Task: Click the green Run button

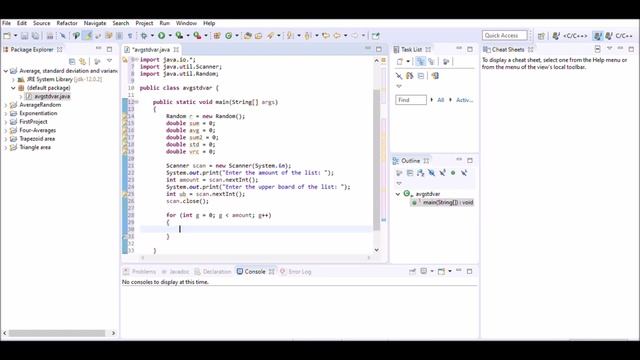Action: [162, 36]
